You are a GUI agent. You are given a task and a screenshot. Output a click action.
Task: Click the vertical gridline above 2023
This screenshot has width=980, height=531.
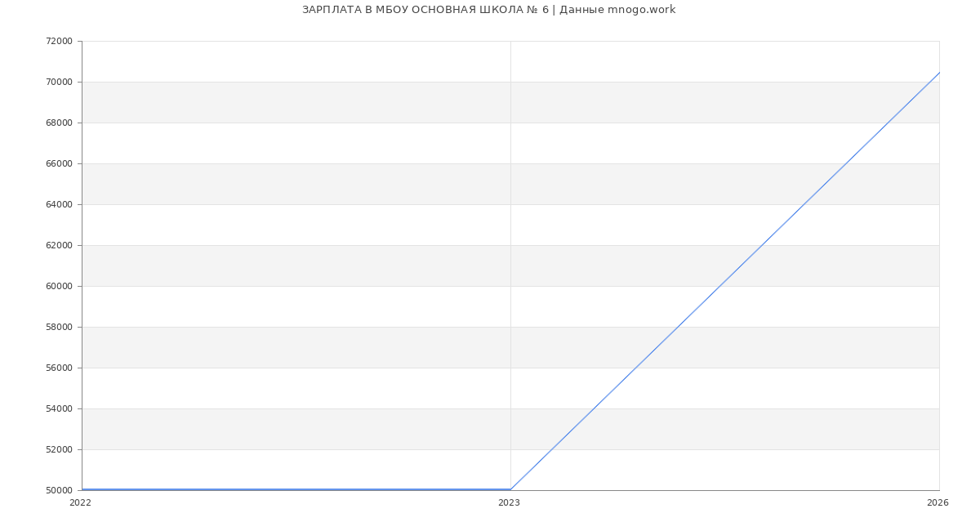pyautogui.click(x=510, y=245)
